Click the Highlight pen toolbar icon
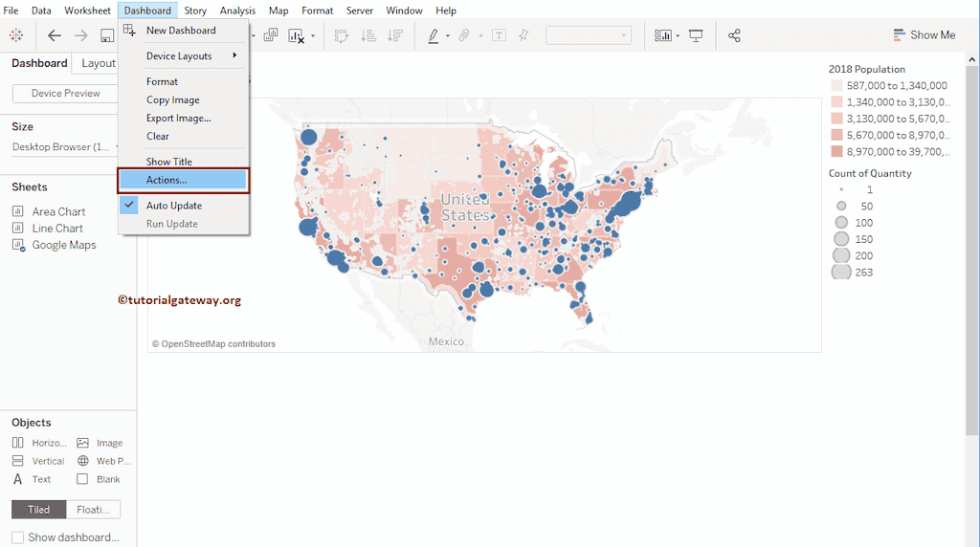 (434, 35)
